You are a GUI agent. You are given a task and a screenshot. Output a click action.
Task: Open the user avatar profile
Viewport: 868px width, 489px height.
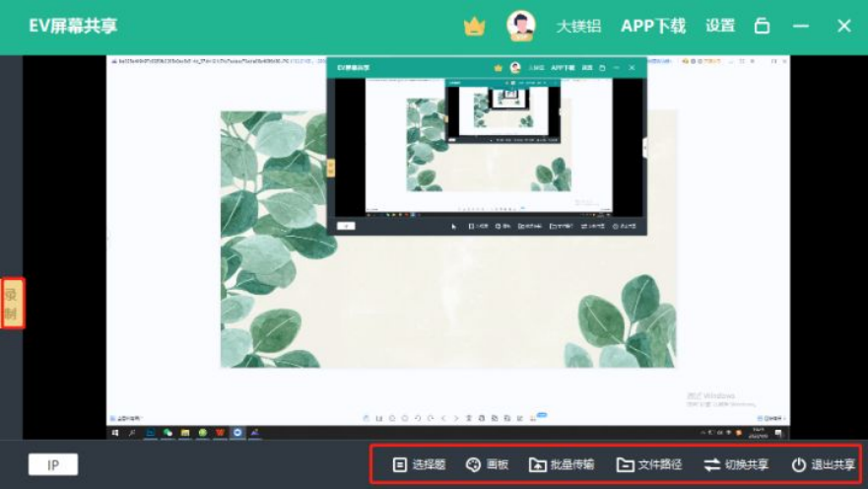click(521, 26)
